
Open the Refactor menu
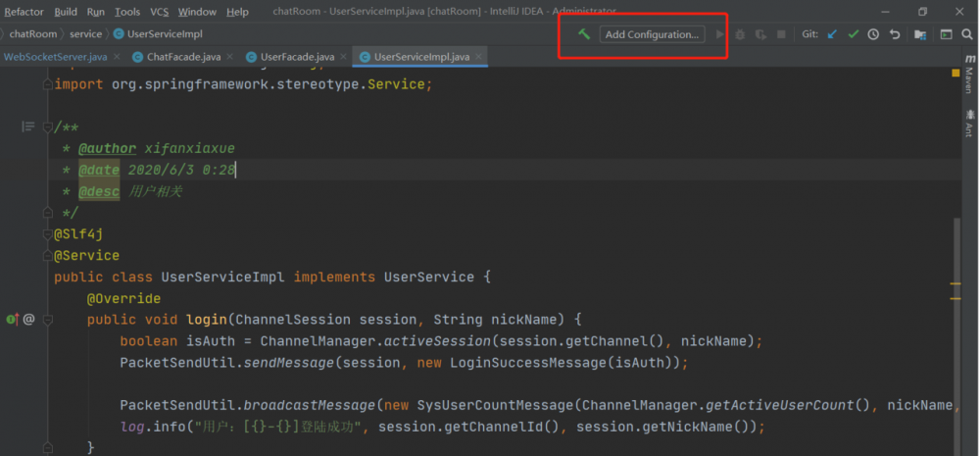pos(24,12)
